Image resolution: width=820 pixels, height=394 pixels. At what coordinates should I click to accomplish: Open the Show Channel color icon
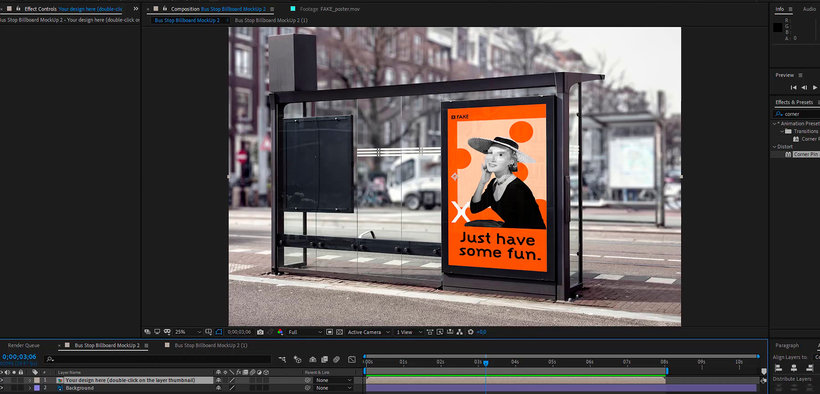tap(280, 332)
